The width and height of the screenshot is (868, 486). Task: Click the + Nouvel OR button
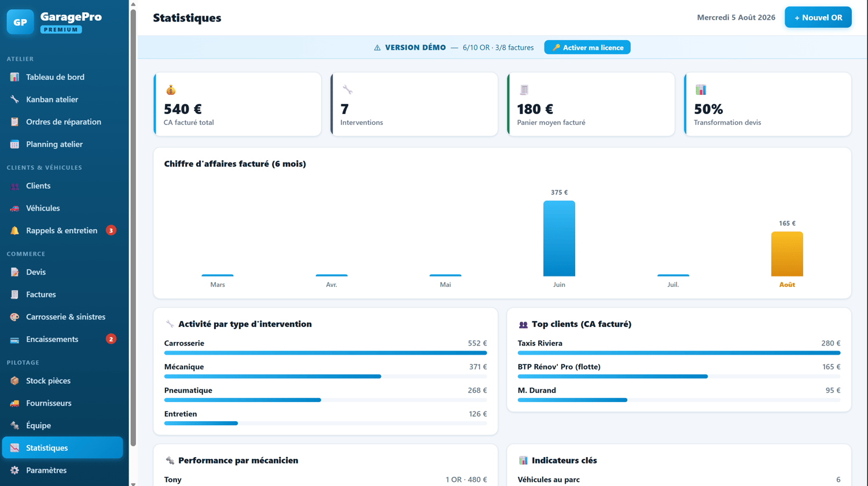point(818,17)
